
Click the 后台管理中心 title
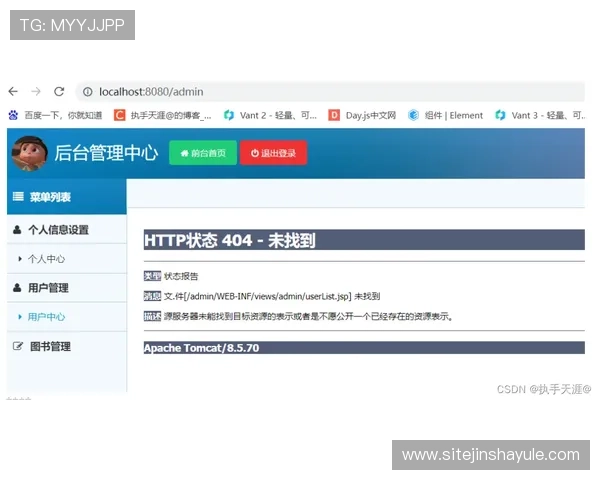tap(106, 153)
